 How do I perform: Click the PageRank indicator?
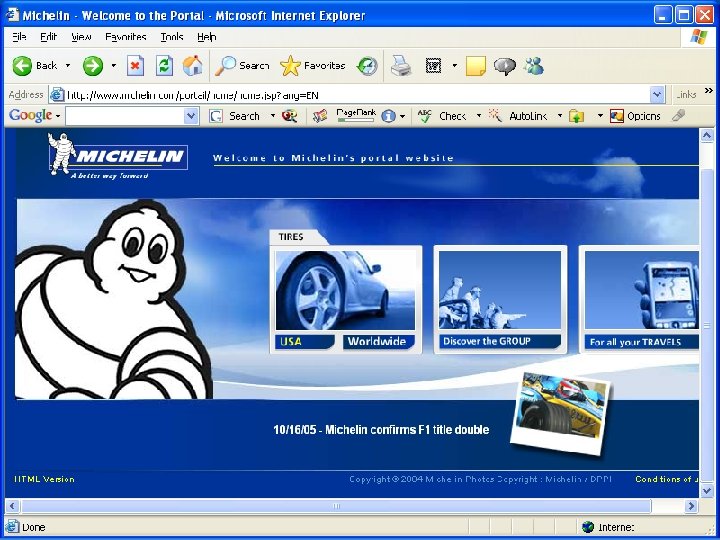point(356,115)
